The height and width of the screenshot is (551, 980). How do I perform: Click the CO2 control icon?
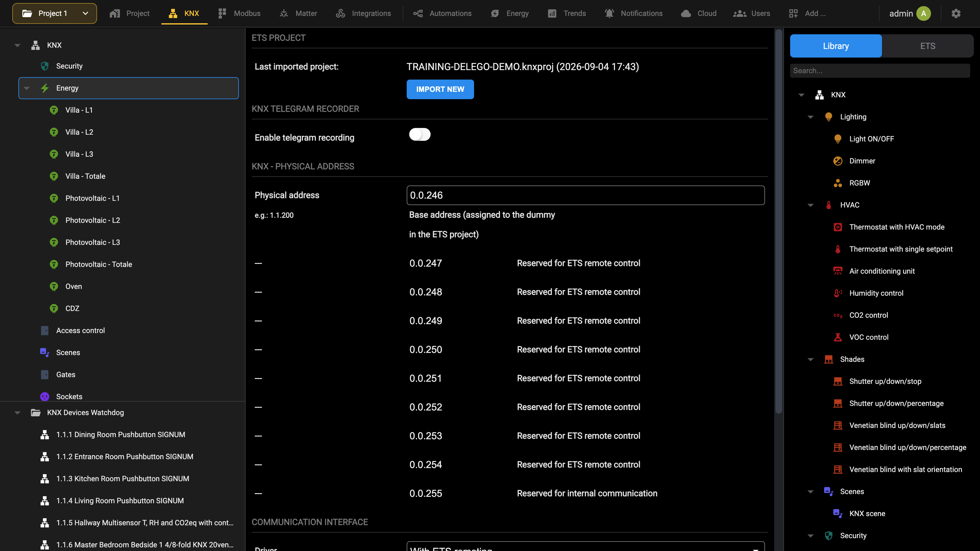(x=837, y=316)
